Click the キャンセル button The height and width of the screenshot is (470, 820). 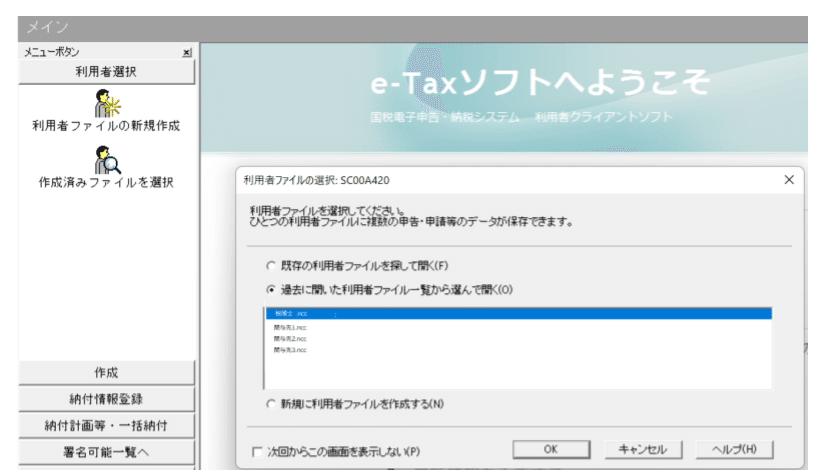pyautogui.click(x=643, y=450)
